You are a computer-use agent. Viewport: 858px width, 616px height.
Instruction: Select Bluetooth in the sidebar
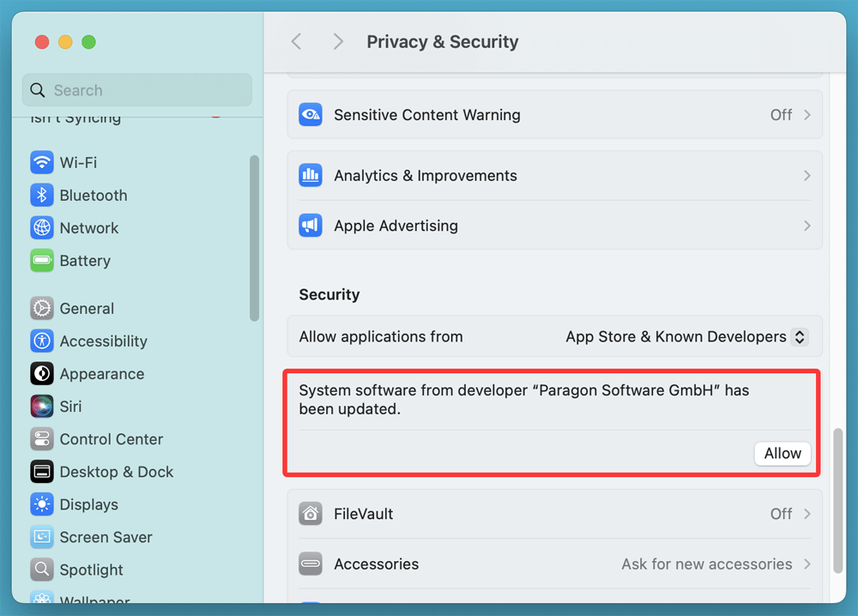pyautogui.click(x=93, y=195)
